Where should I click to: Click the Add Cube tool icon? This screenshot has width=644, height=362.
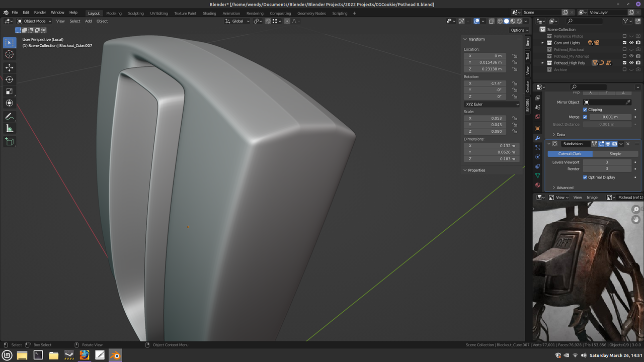(x=10, y=142)
